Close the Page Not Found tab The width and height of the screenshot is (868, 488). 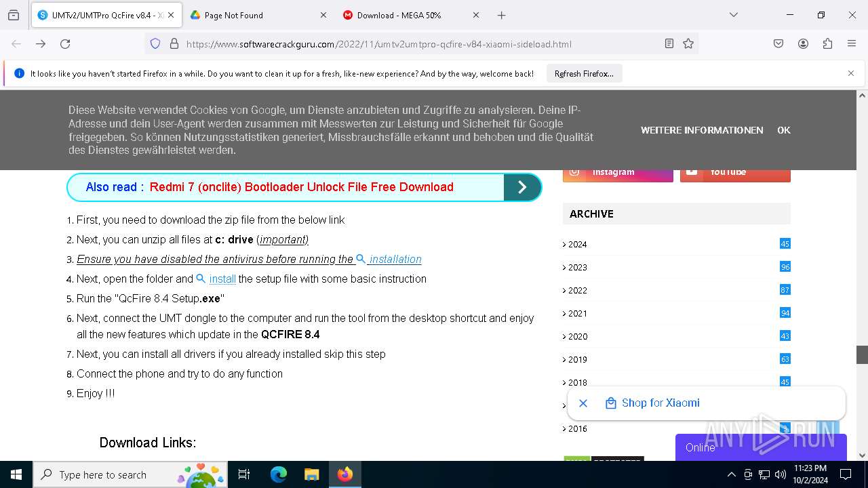[323, 15]
